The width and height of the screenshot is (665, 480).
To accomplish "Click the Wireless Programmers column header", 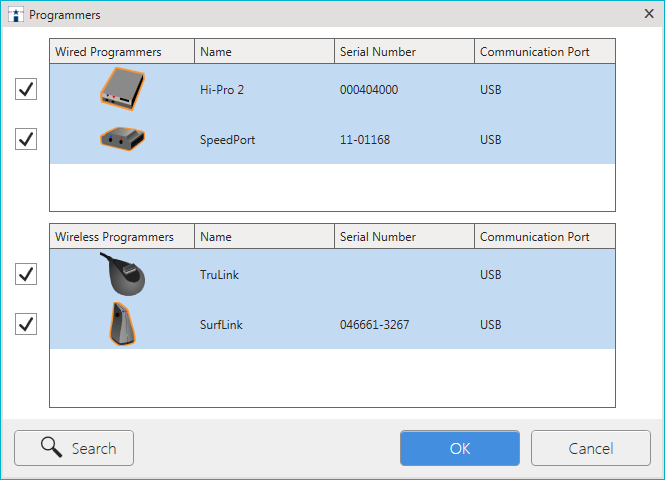I will (122, 236).
